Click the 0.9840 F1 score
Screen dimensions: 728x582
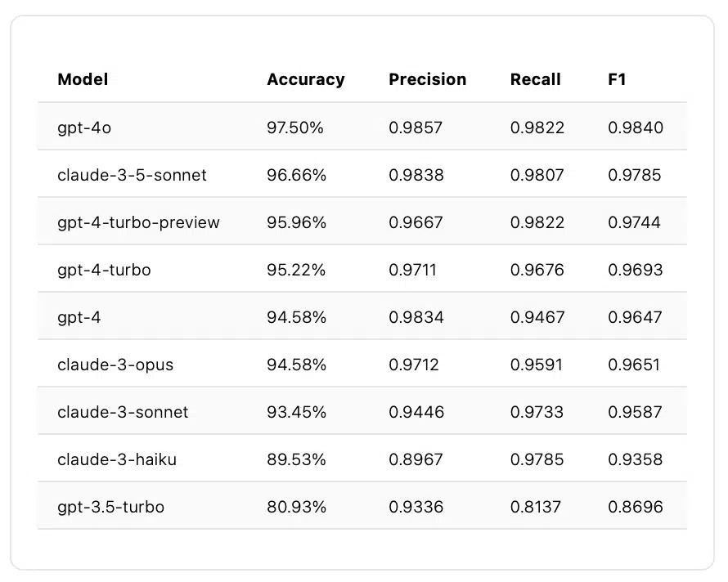[x=636, y=128]
